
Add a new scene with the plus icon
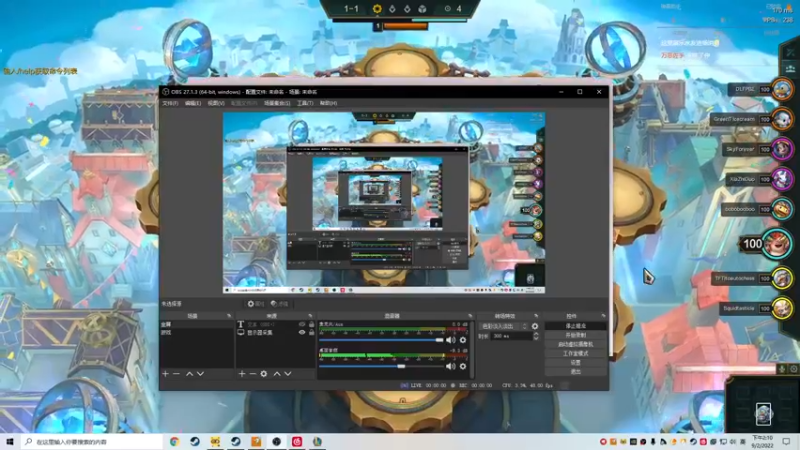pyautogui.click(x=165, y=374)
